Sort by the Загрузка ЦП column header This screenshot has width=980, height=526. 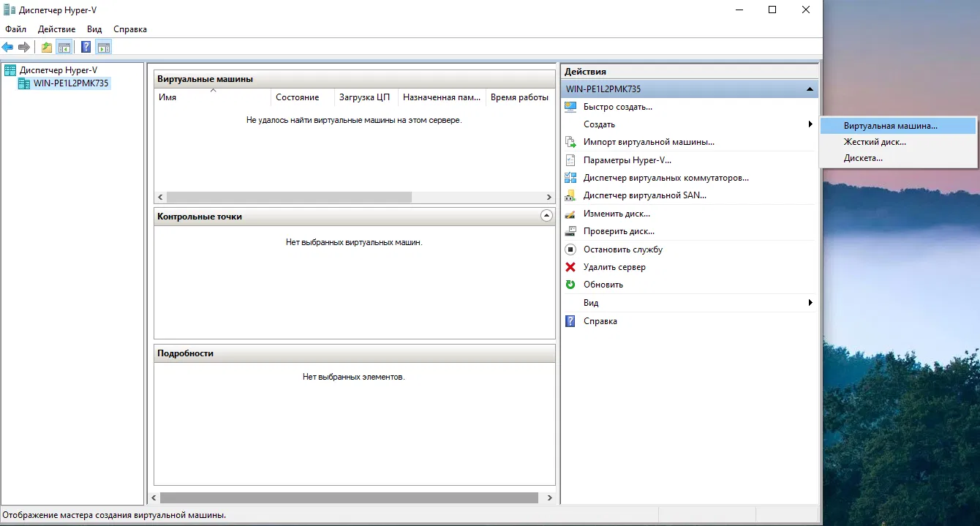point(366,97)
